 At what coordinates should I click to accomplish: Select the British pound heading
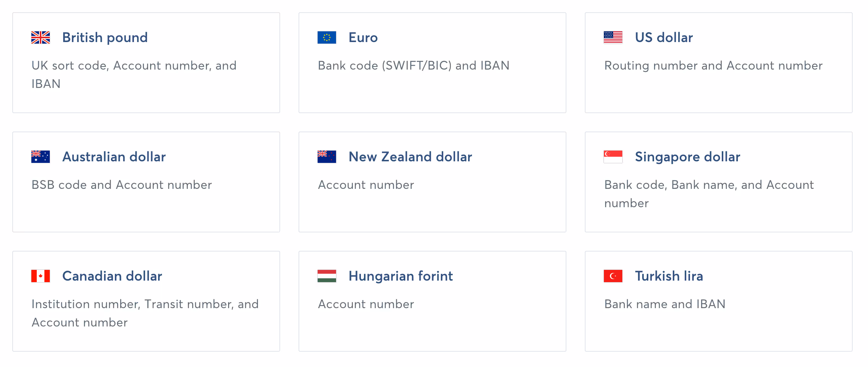pos(104,37)
